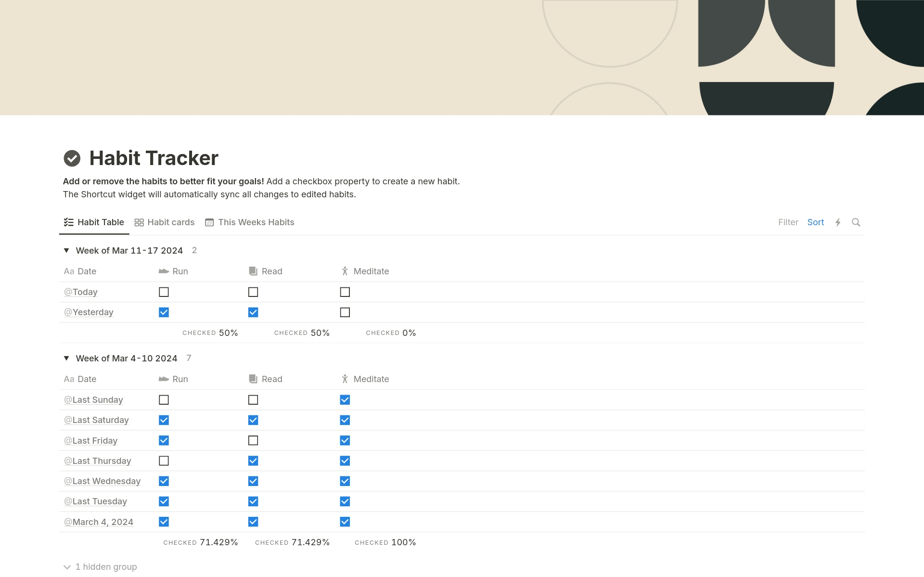Expand the 1 hidden group section

[x=101, y=566]
